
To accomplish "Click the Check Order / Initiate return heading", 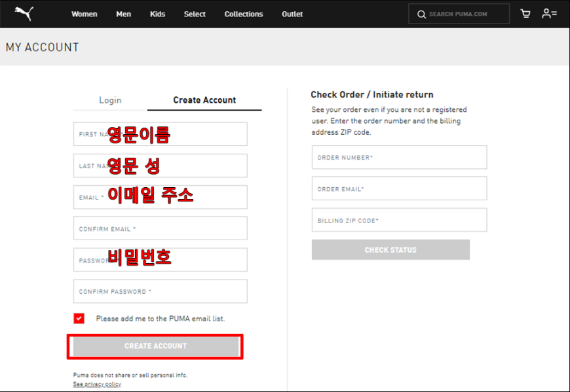I will (372, 95).
